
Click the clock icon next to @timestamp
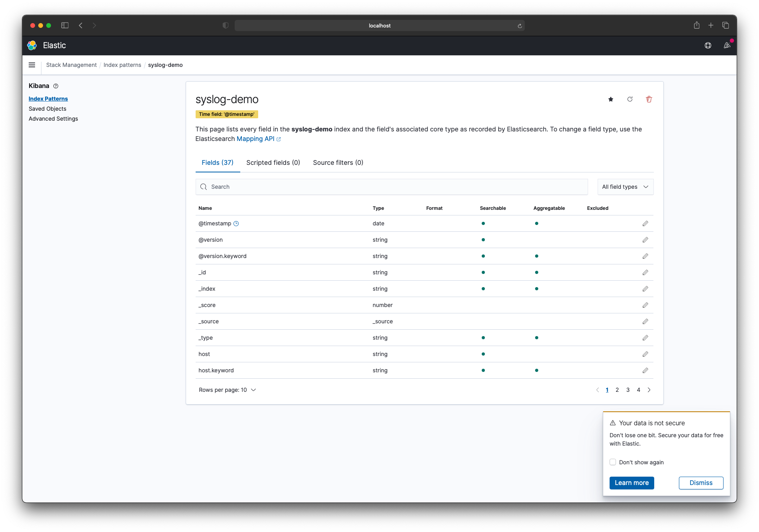pos(236,223)
